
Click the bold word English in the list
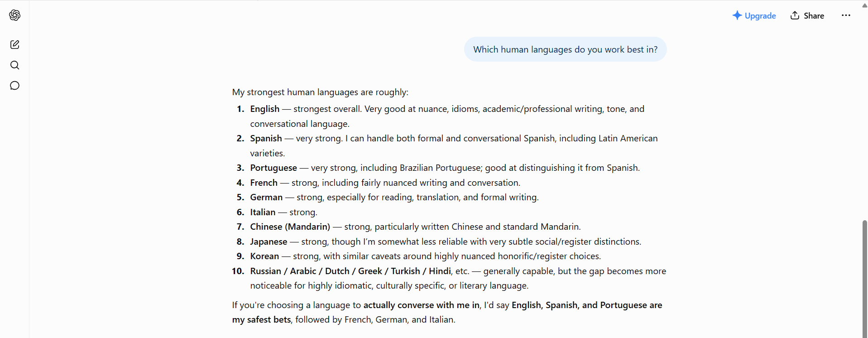[264, 109]
